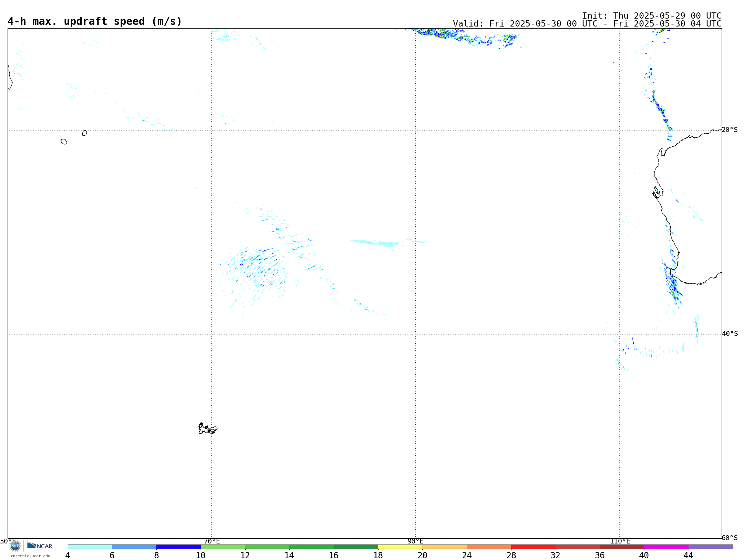Click the 6–8 light blue color swatch
This screenshot has width=744, height=560.
click(x=134, y=547)
